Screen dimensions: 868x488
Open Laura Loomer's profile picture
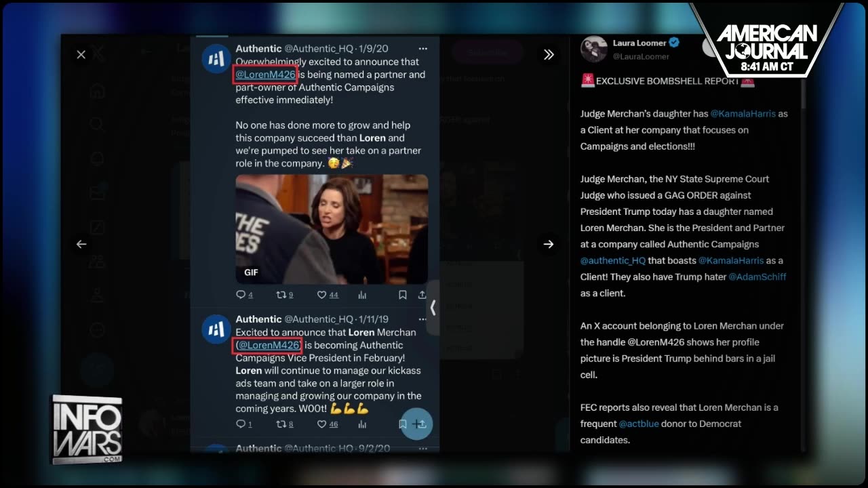[x=594, y=49]
